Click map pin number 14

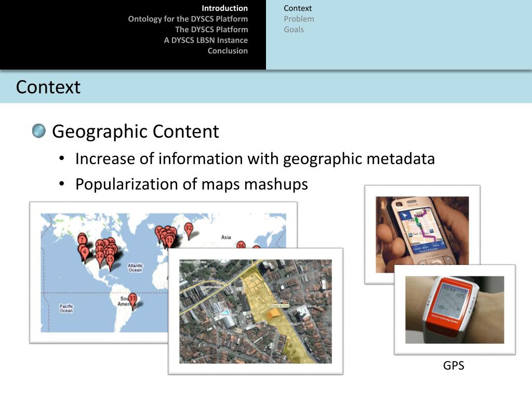click(x=99, y=257)
